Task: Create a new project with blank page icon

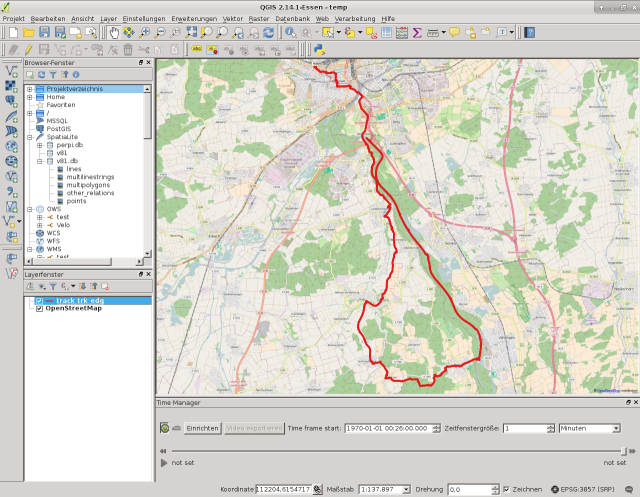Action: tap(13, 32)
